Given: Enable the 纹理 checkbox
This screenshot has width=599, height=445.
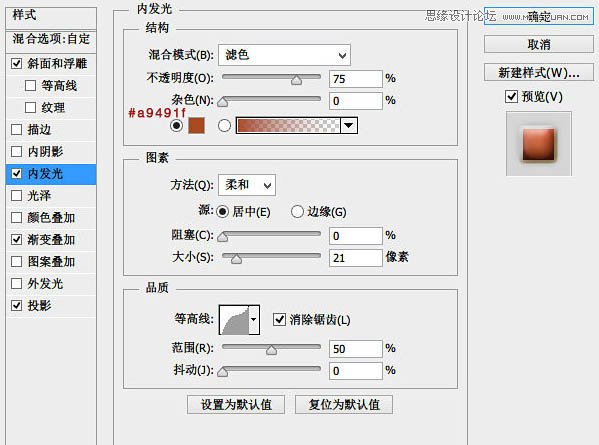Looking at the screenshot, I should click(30, 108).
